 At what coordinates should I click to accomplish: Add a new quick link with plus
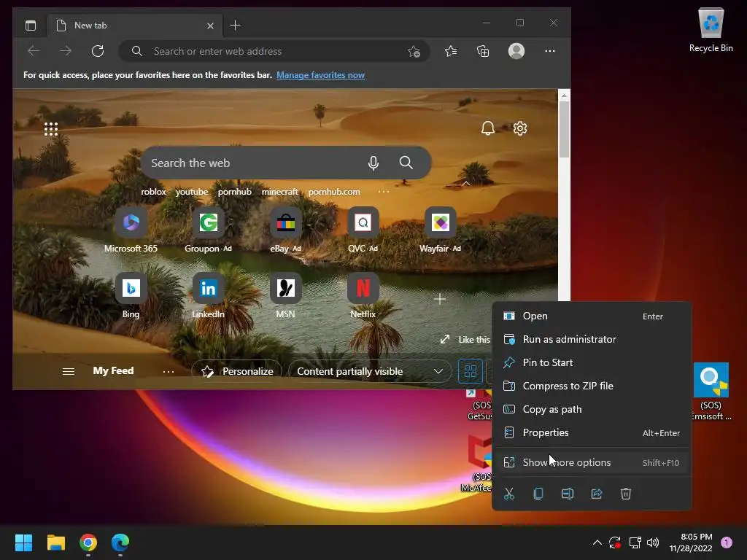[x=440, y=299]
